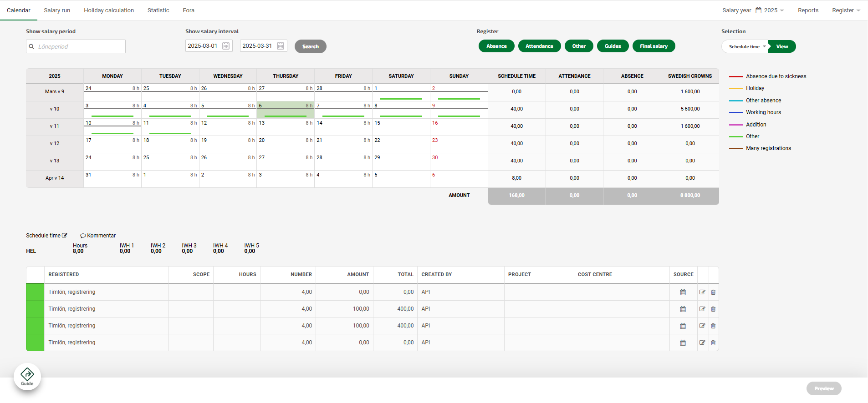Edit the first Timlön registration row
The height and width of the screenshot is (403, 868).
coord(702,292)
